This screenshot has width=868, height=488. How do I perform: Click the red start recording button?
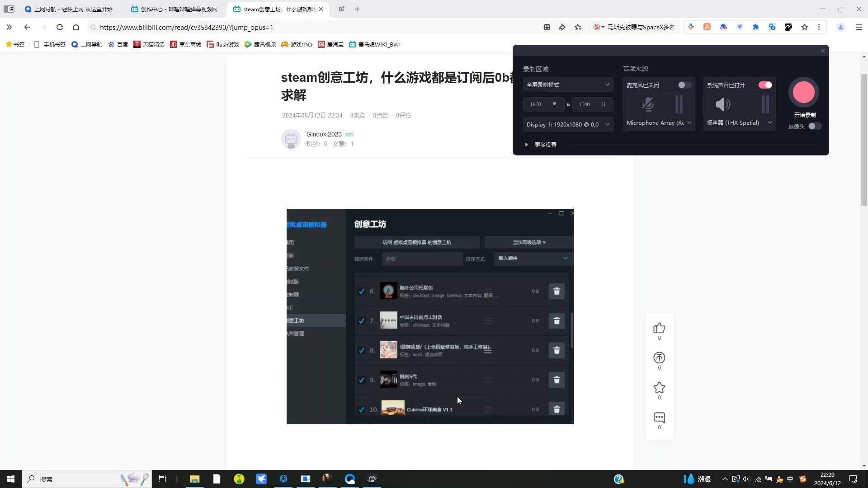point(804,92)
